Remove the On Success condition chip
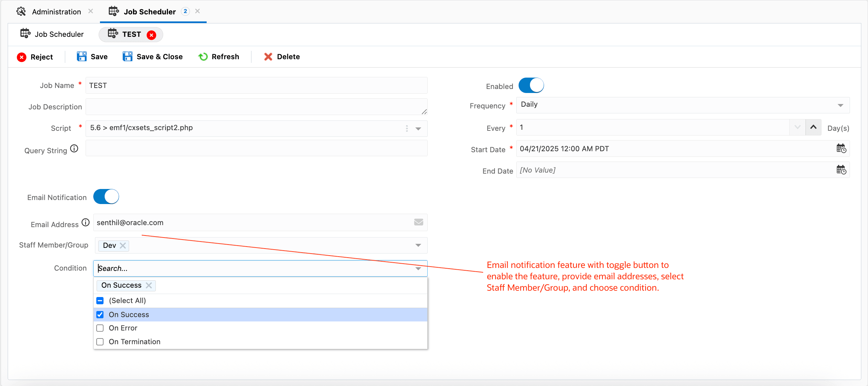 [148, 286]
